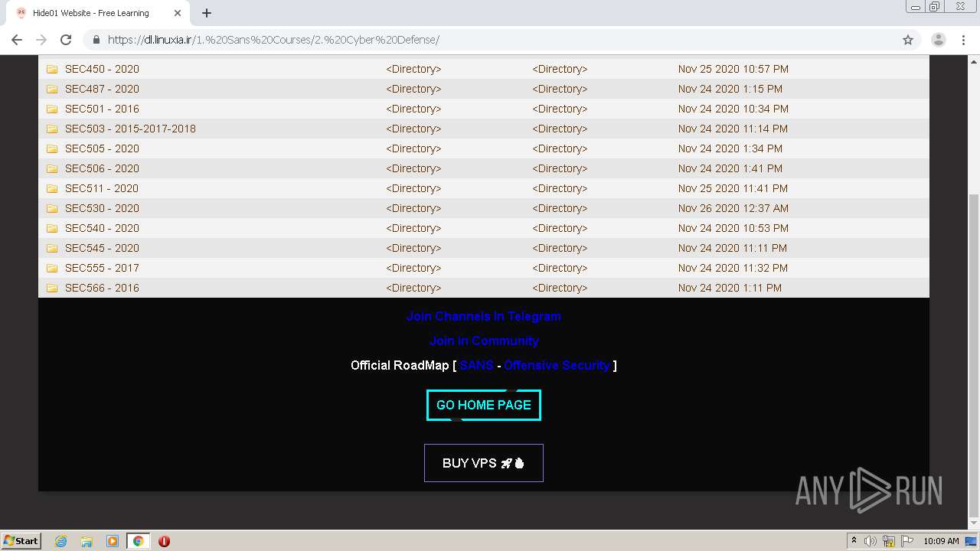The height and width of the screenshot is (551, 980).
Task: Open the red Opera taskbar icon
Action: pyautogui.click(x=164, y=541)
